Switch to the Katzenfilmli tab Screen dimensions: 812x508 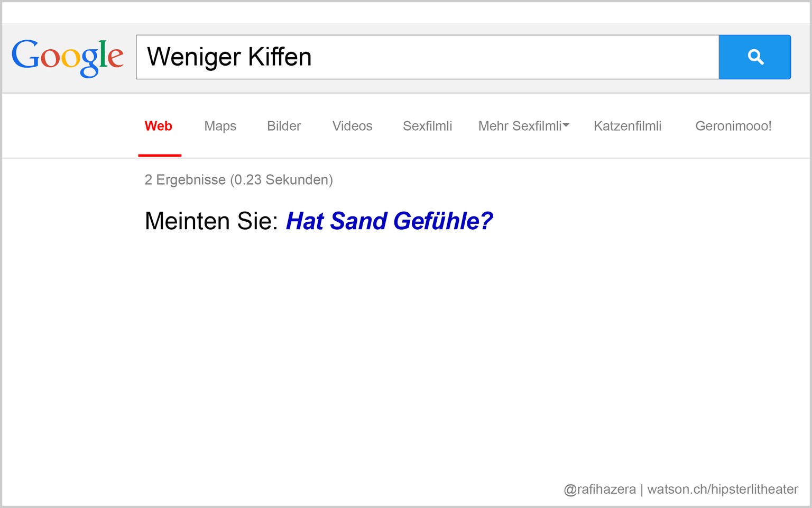tap(628, 126)
